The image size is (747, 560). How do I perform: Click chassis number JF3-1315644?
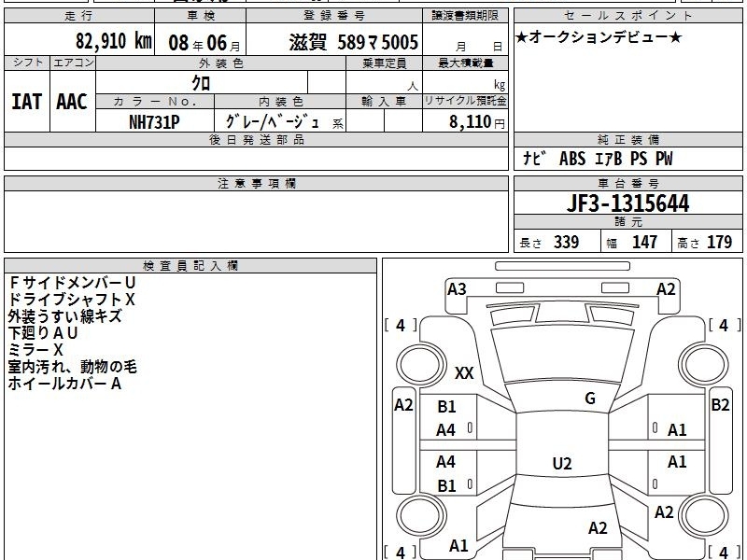coord(627,203)
